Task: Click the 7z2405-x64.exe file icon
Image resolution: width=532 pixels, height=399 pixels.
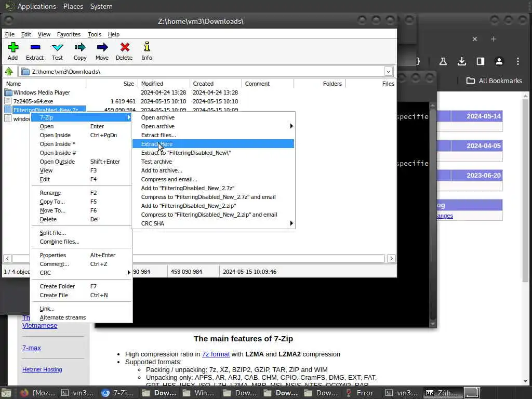Action: [8, 101]
